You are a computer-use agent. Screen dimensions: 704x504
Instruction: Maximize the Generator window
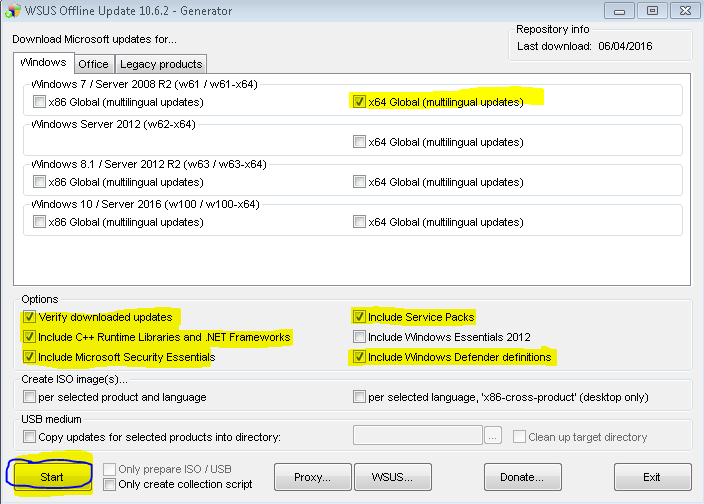(652, 11)
